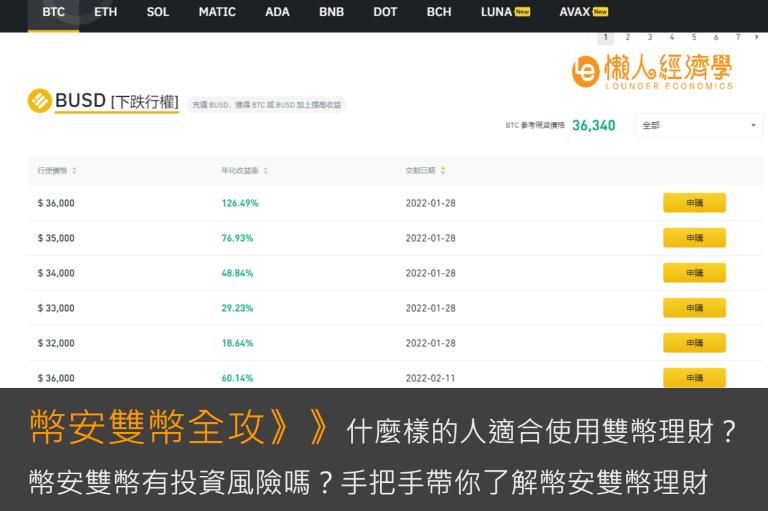Switch to the BCH tab
Screen dimensions: 768x511
click(x=439, y=12)
